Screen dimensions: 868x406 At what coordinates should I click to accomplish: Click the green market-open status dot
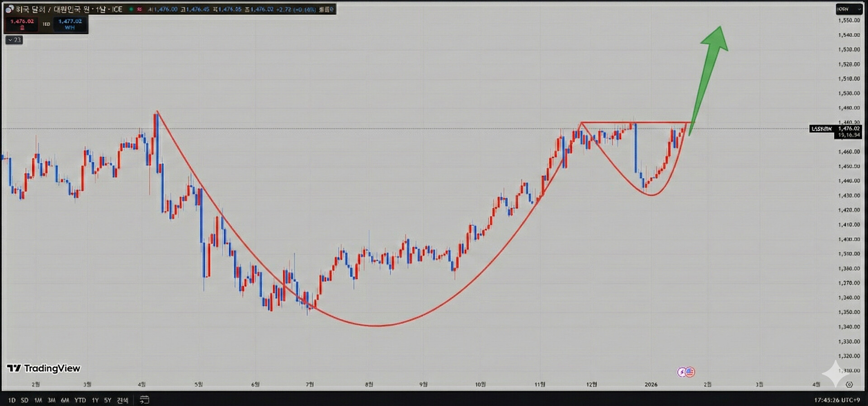(x=131, y=9)
